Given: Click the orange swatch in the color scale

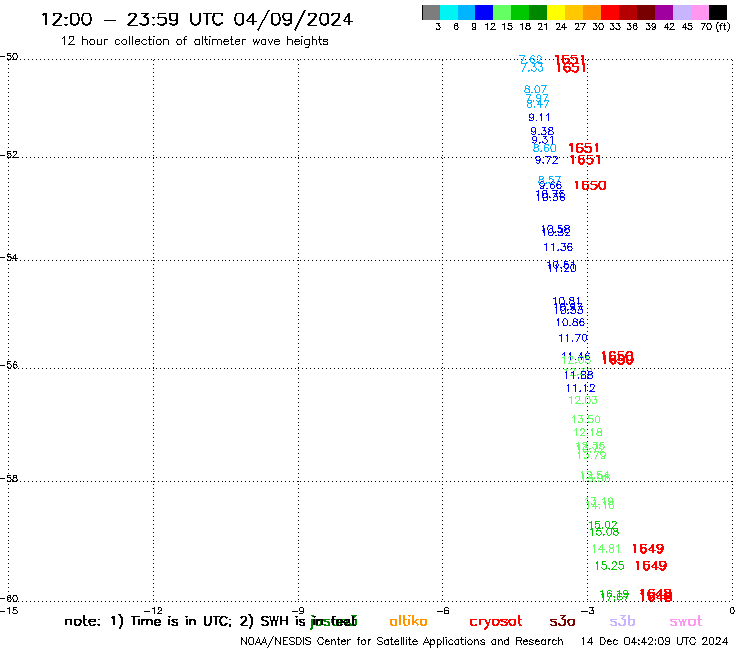Looking at the screenshot, I should click(592, 12).
